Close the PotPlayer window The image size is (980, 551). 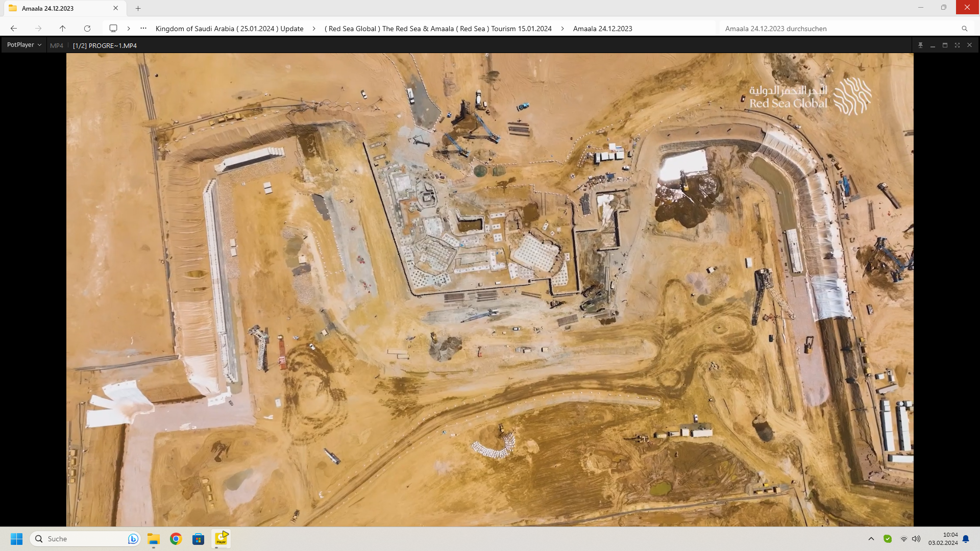click(x=969, y=45)
